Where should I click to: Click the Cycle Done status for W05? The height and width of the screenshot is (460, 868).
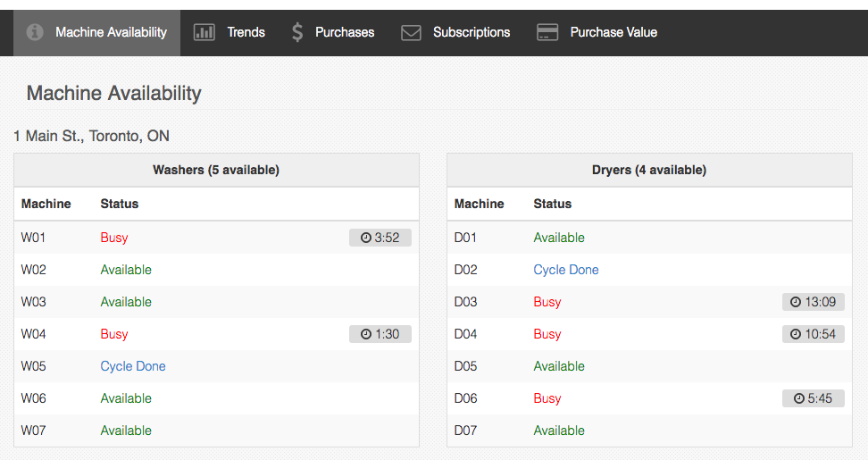(x=133, y=366)
